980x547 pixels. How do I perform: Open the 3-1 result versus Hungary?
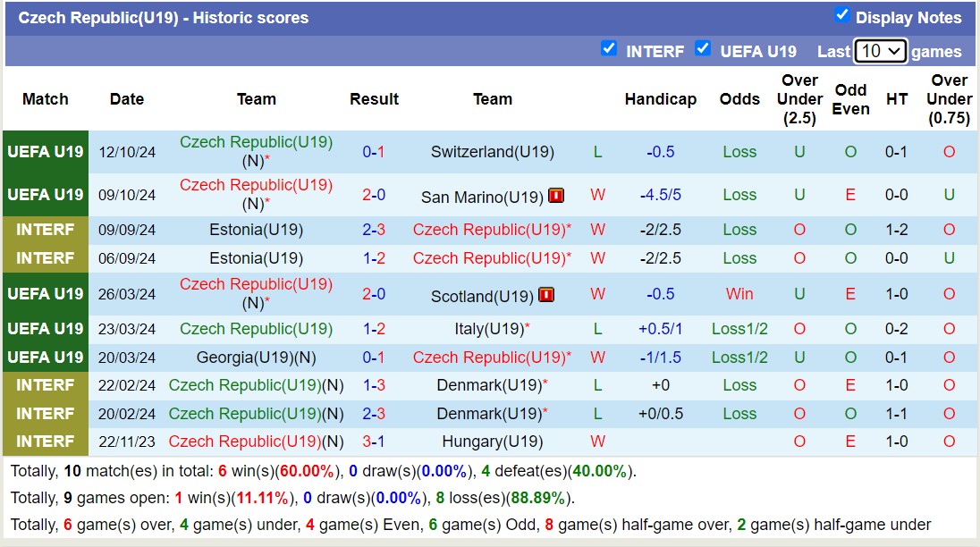374,442
